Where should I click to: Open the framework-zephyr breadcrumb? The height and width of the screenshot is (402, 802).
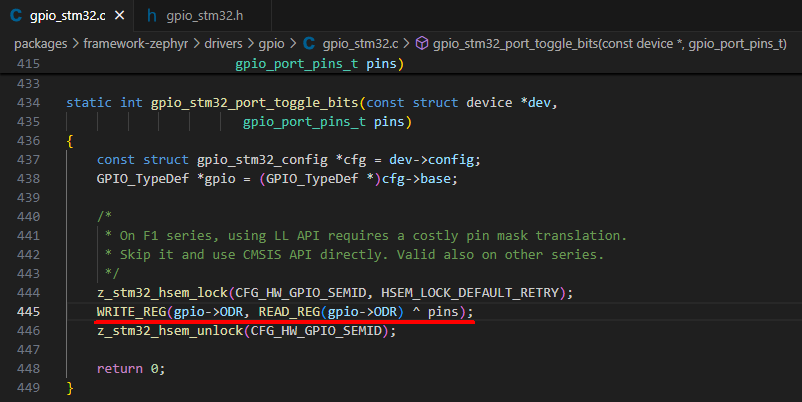coord(136,44)
